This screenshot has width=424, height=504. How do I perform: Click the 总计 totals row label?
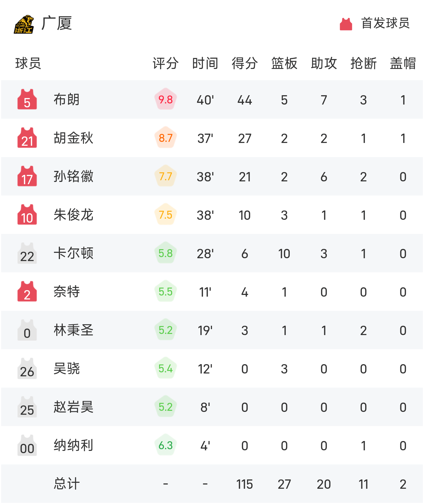[x=67, y=484]
